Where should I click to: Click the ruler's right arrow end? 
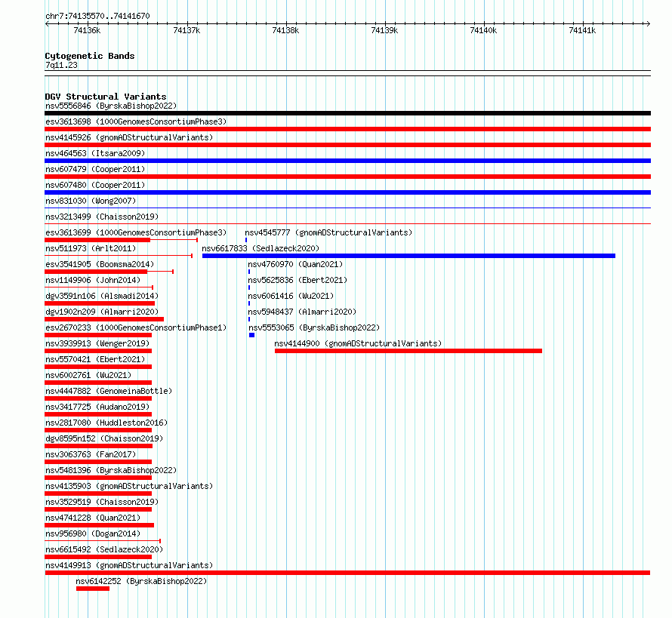click(649, 23)
